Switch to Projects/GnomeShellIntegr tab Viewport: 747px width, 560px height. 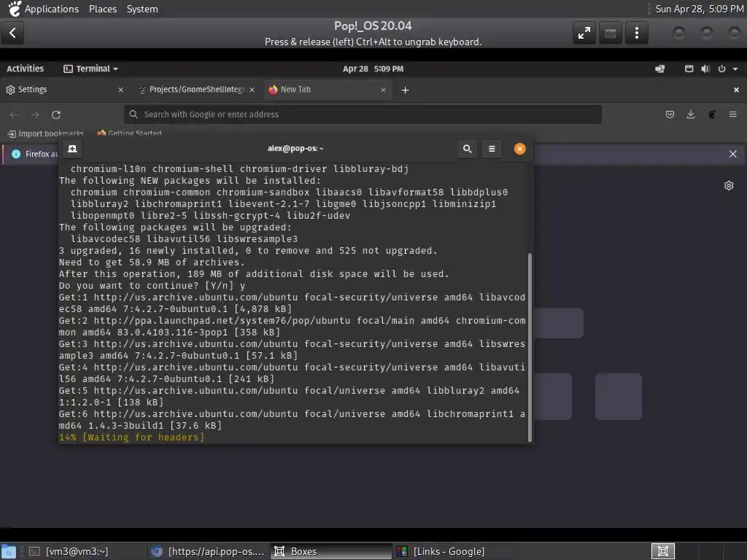coord(197,90)
